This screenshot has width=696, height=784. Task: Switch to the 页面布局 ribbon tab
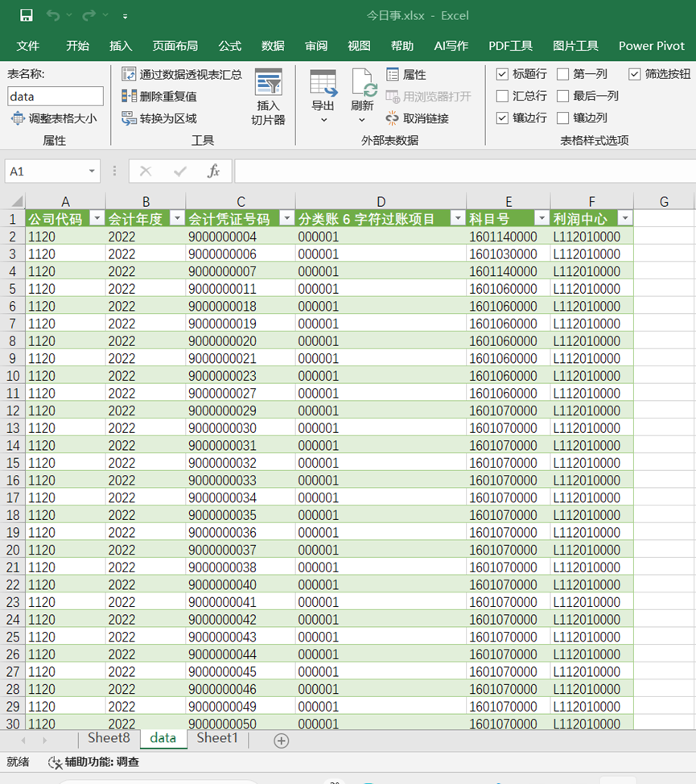(x=175, y=46)
